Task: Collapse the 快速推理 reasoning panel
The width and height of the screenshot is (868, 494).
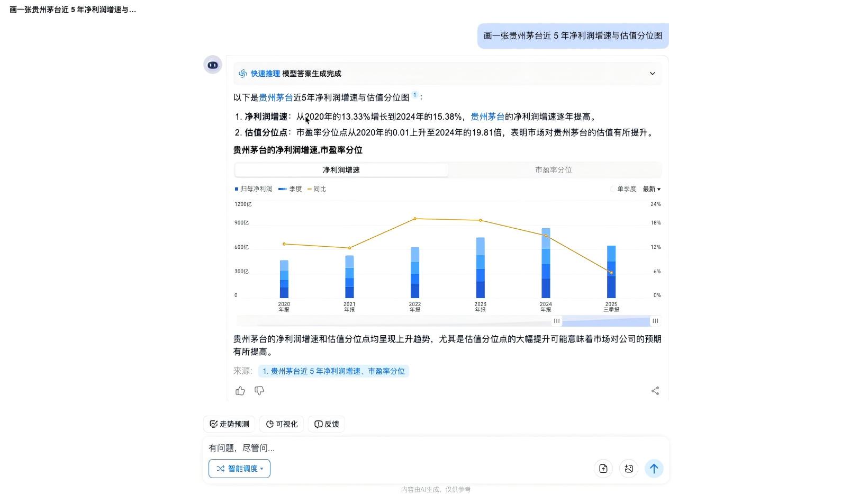Action: 653,74
